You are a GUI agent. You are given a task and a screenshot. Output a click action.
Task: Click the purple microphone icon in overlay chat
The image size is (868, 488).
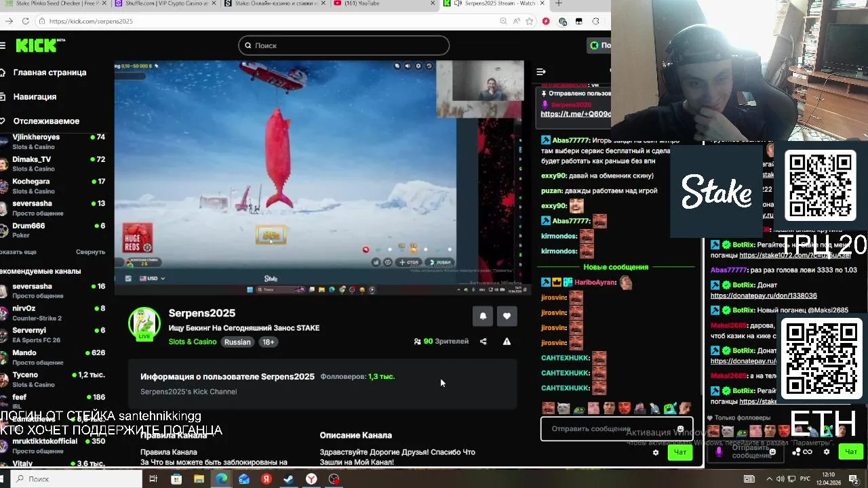pos(719,452)
